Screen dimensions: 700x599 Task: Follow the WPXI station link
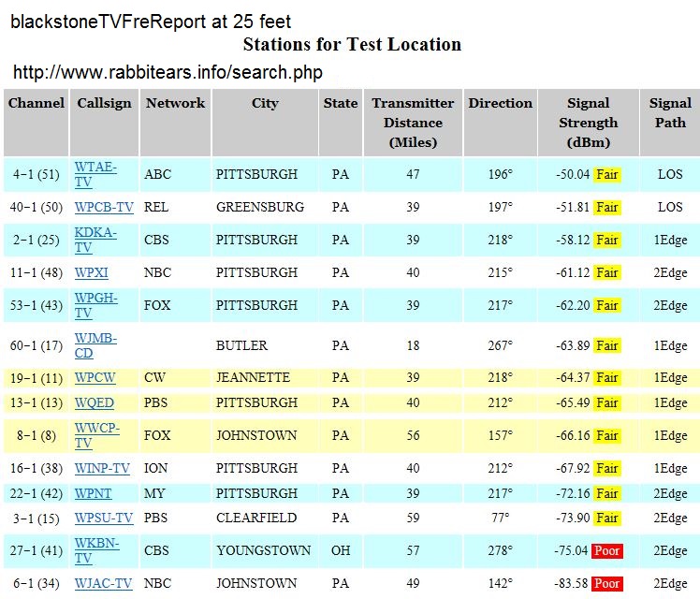click(92, 272)
